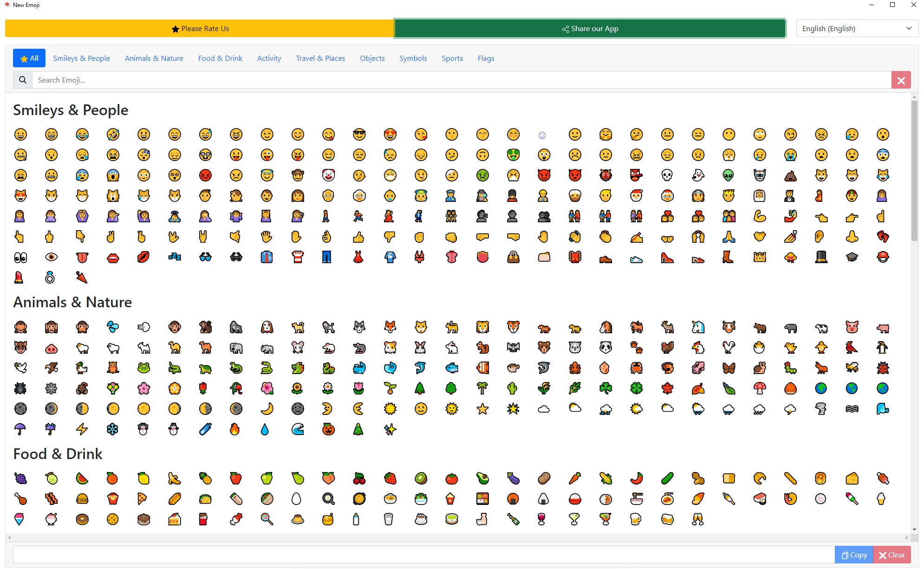Select the thumbs up emoji

pos(359,237)
